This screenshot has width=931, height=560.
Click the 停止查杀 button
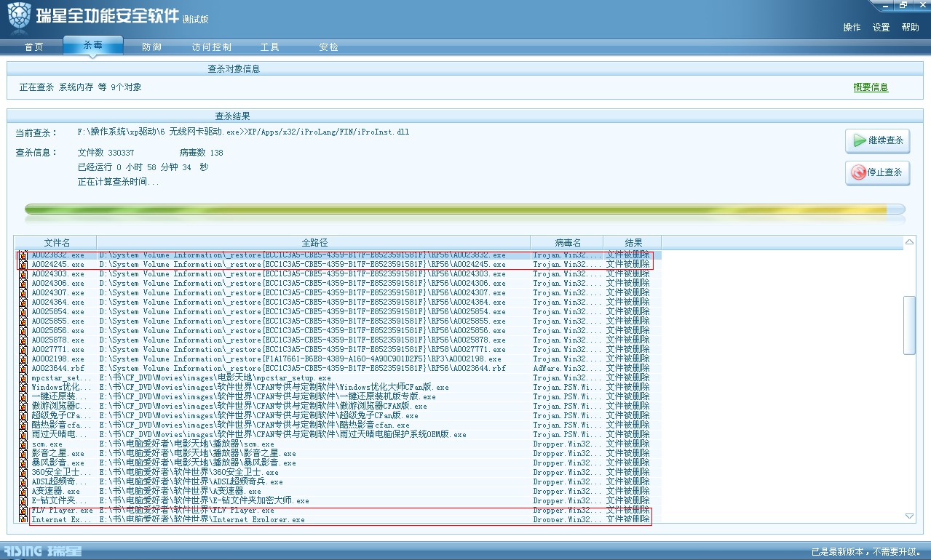pos(878,172)
